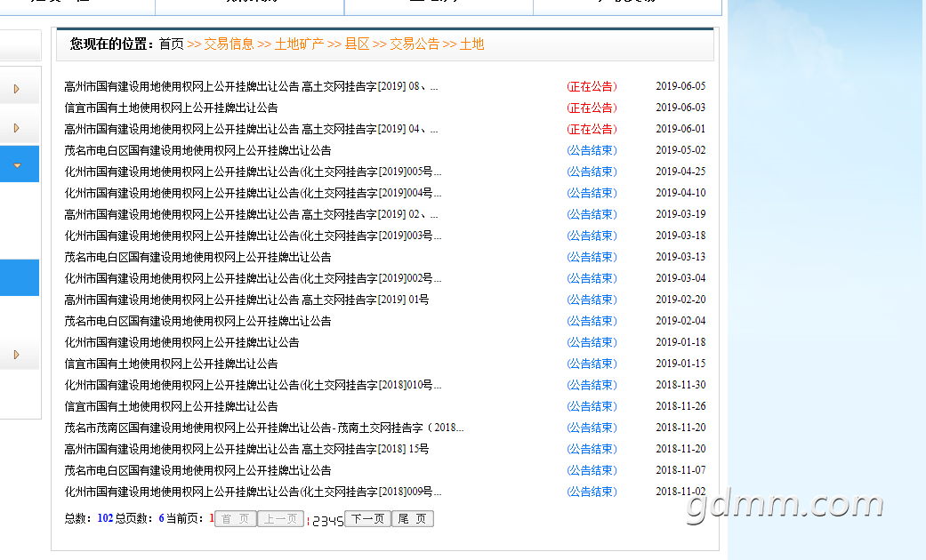
Task: Open the 化州市 notice 化土交网挂告字[2018]010号
Action: [x=253, y=385]
